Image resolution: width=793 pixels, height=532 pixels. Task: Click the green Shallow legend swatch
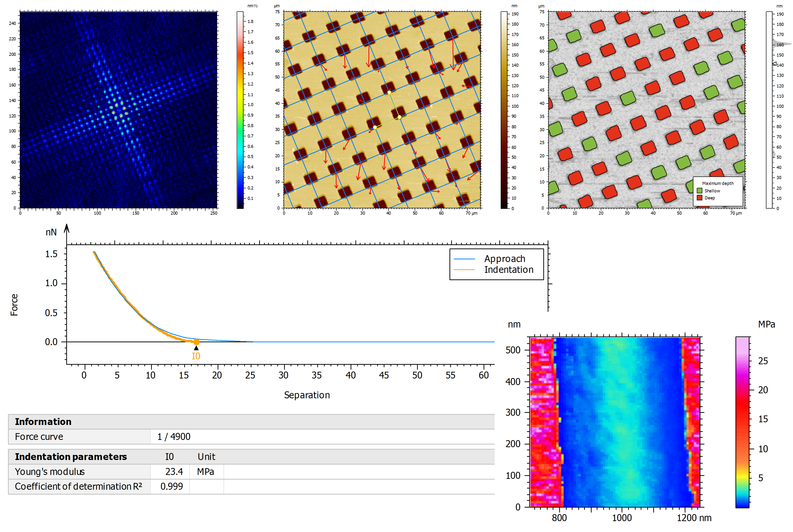coord(699,191)
